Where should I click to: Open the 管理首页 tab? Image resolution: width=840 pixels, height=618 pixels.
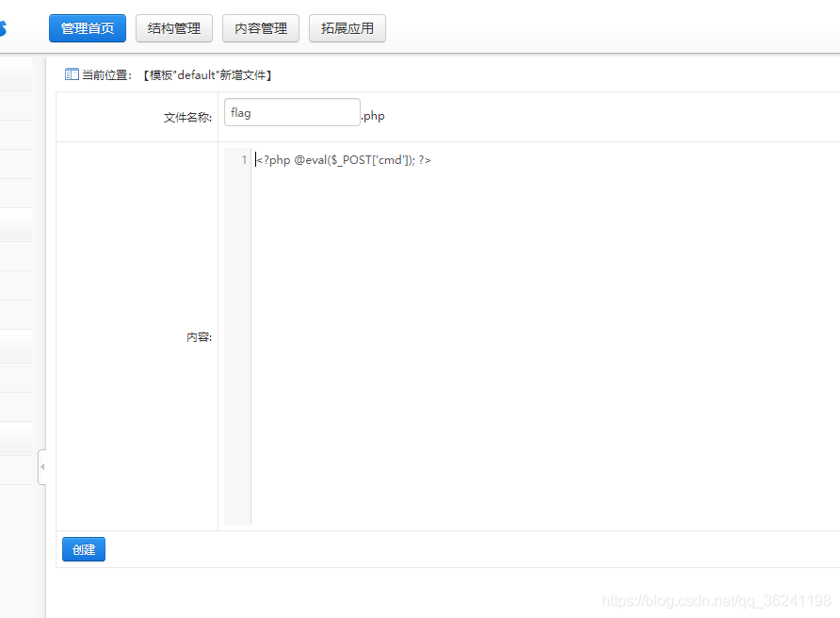tap(88, 28)
